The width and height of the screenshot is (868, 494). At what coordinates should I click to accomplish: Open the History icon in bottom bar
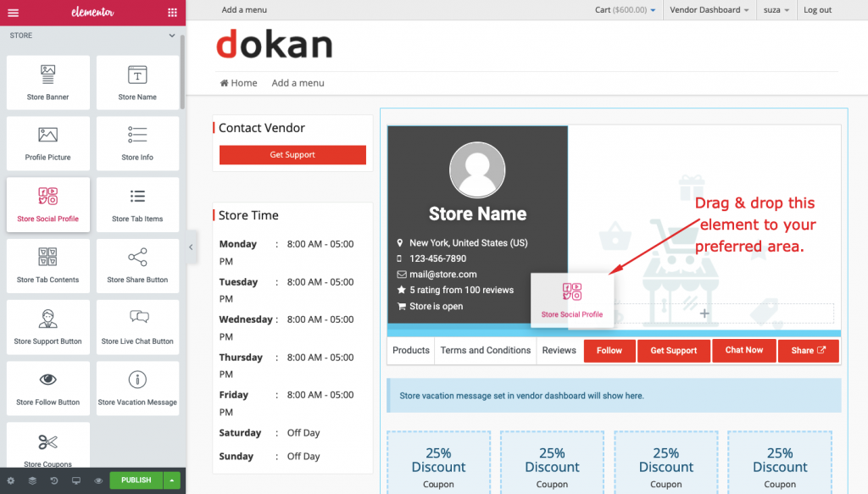pyautogui.click(x=54, y=480)
